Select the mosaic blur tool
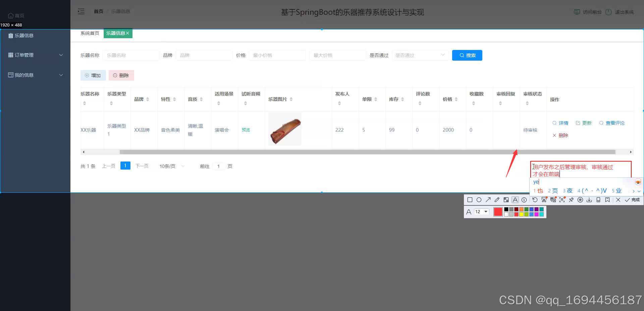This screenshot has height=311, width=644. click(x=506, y=200)
